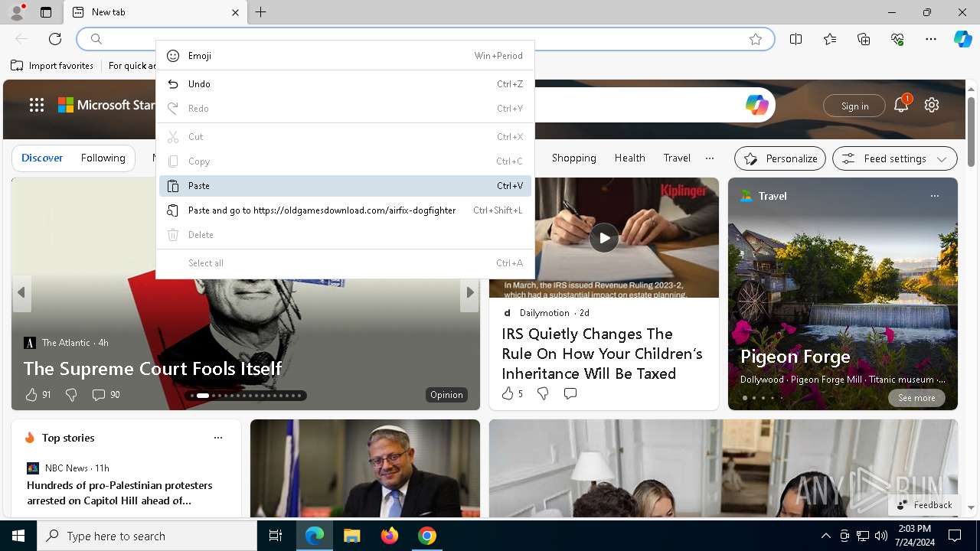Open Browser essentials heart icon
Screen dimensions: 980x551
(x=897, y=39)
